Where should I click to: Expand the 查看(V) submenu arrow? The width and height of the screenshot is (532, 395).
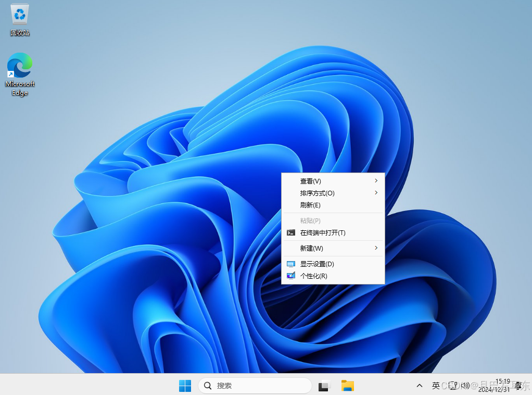[x=376, y=181]
